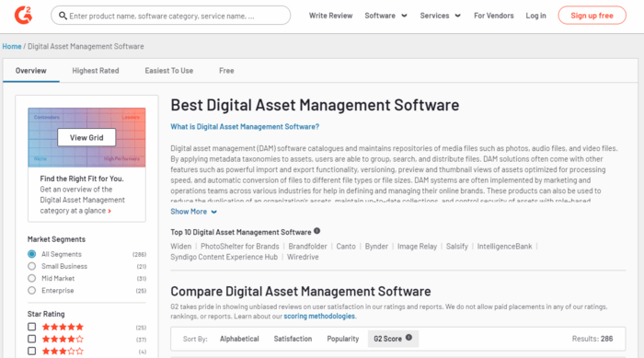Click the search magnifier icon
Viewport: 644px width, 358px height.
(x=63, y=16)
